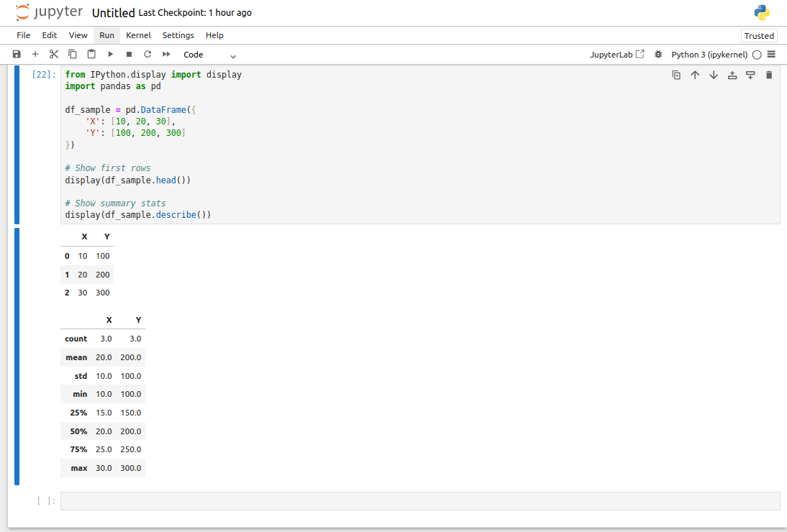Viewport: 787px width, 532px height.
Task: Open the File menu
Action: pyautogui.click(x=23, y=35)
